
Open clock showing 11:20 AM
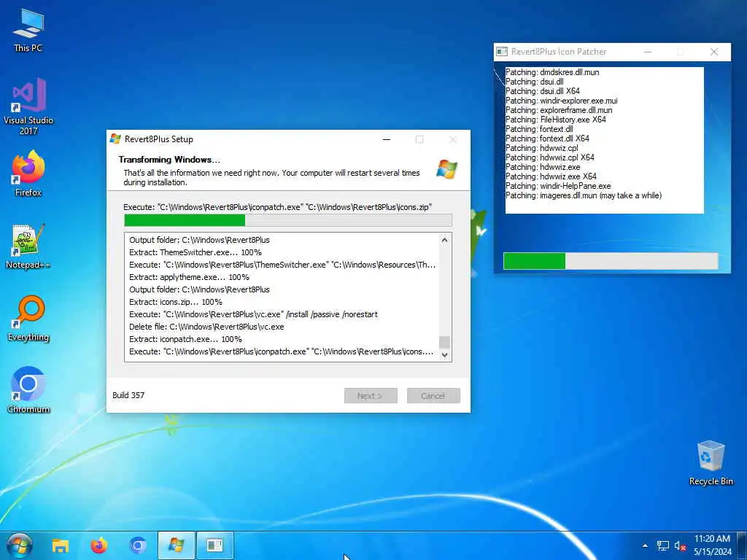(712, 539)
